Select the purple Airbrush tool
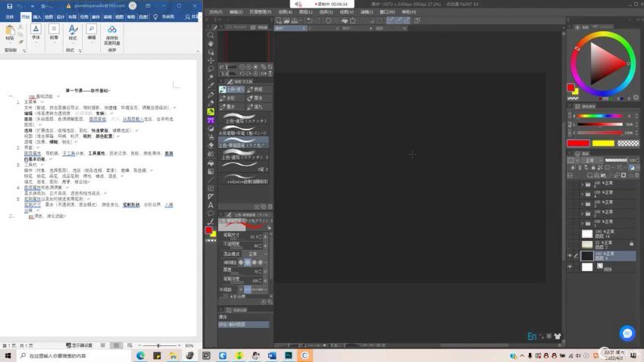Image resolution: width=644 pixels, height=362 pixels. [211, 120]
